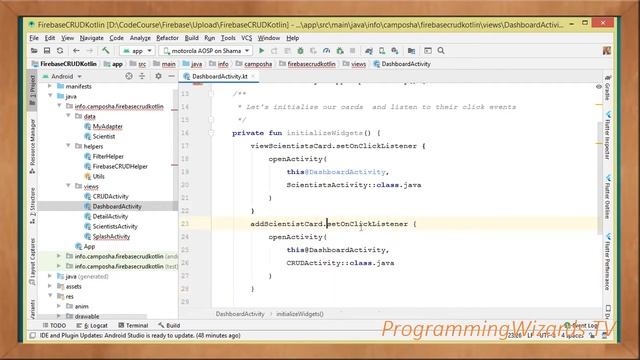Expand the anim folder under res

[59, 306]
